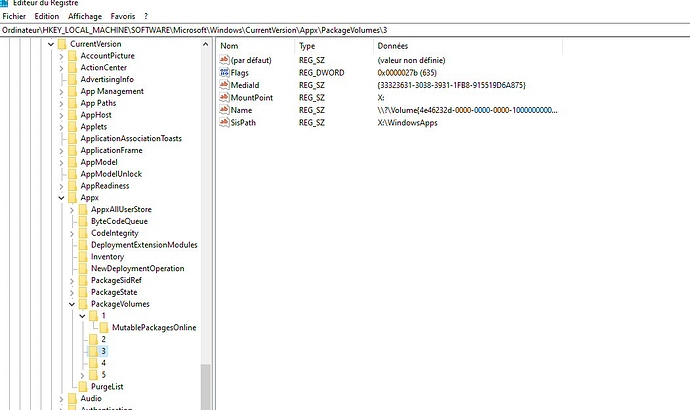Select the MountPoint value name
This screenshot has width=690, height=410.
(252, 98)
